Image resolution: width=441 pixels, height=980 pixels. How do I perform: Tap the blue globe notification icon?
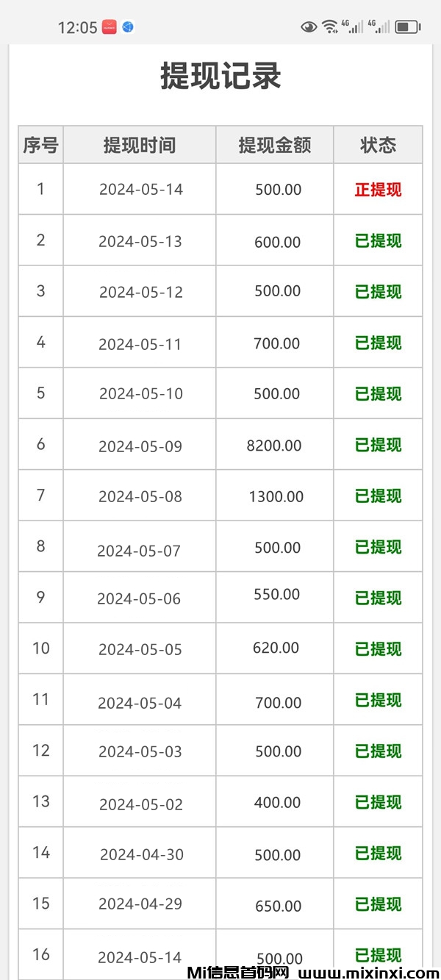point(128,27)
